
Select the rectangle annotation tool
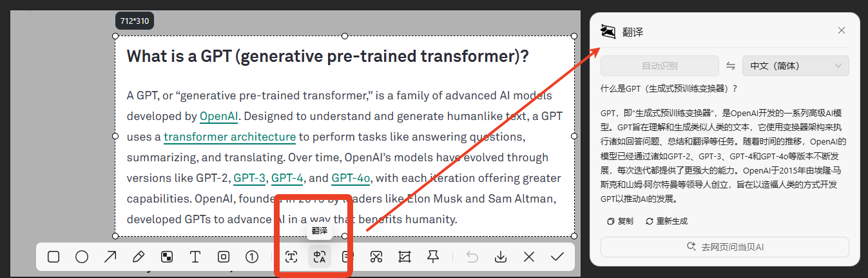53,257
